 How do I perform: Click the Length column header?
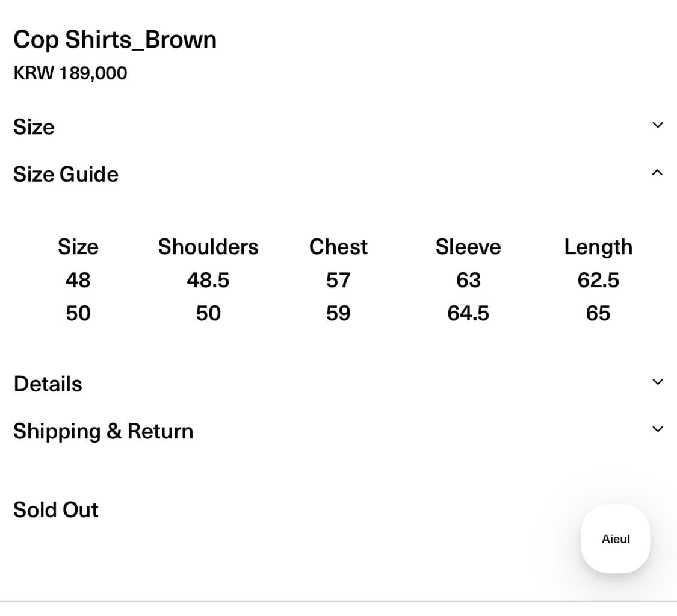598,246
